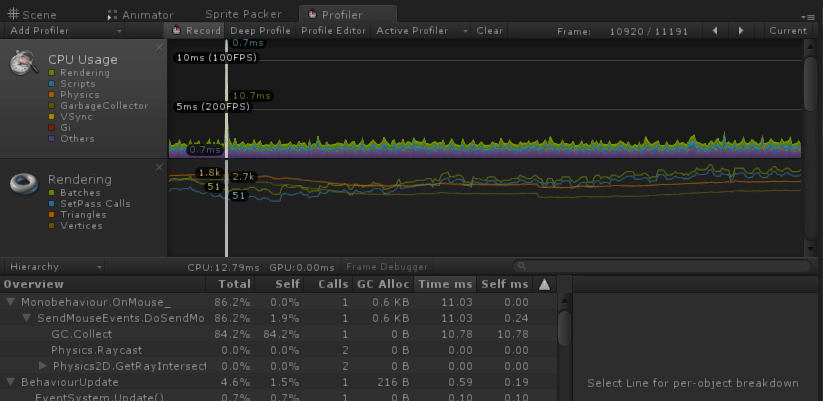Open the panel options menu icon

808,16
